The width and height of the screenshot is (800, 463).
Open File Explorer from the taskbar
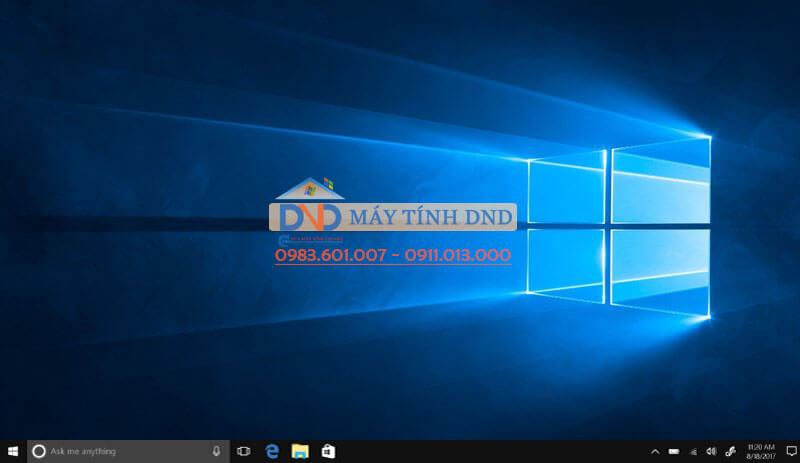[x=300, y=451]
